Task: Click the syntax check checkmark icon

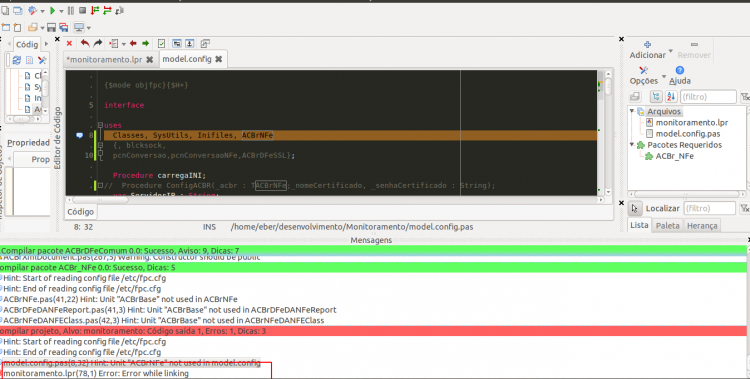Action: tap(162, 44)
